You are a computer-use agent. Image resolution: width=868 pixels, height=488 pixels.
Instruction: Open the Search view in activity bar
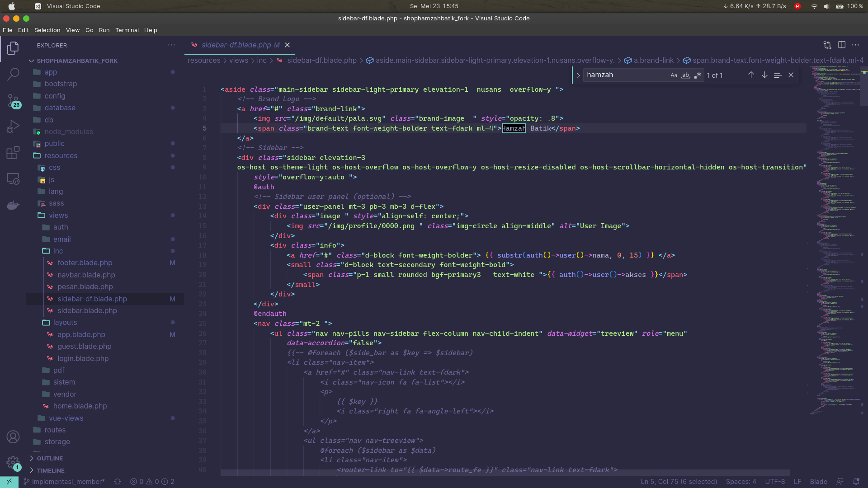pyautogui.click(x=13, y=74)
